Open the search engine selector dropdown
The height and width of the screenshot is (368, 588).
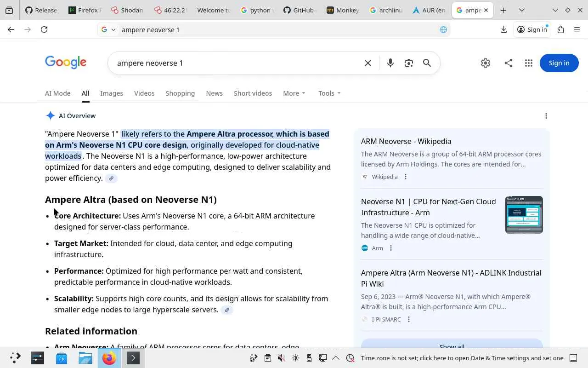108,29
